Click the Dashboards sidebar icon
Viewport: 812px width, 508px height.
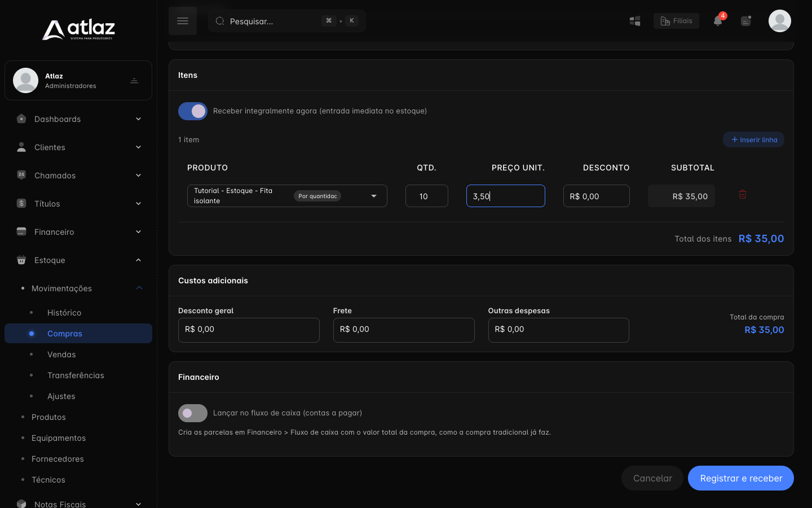click(x=21, y=119)
